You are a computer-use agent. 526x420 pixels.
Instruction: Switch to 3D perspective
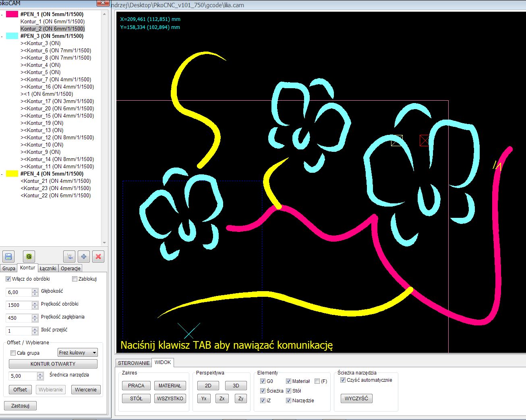point(236,385)
